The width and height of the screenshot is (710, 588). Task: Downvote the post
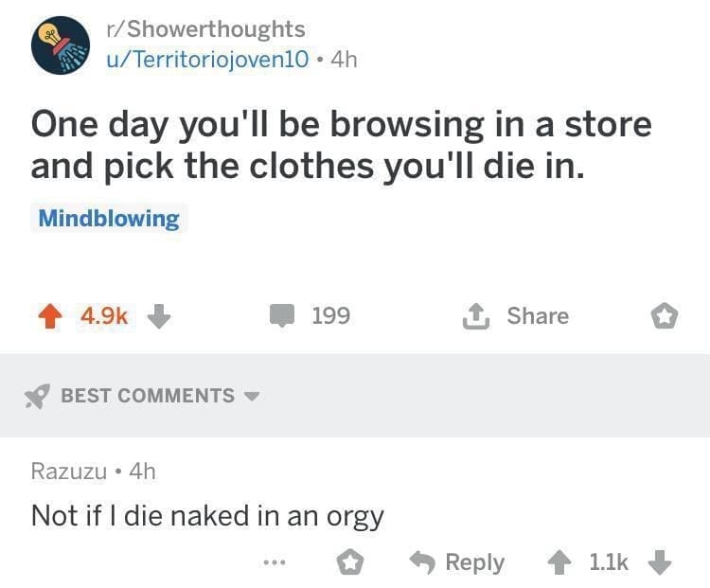[158, 316]
